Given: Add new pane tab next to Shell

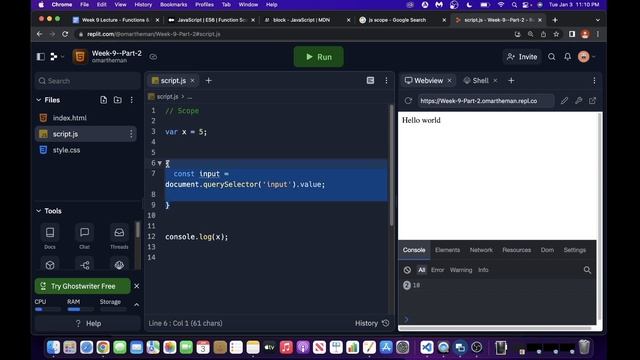Looking at the screenshot, I should 511,81.
